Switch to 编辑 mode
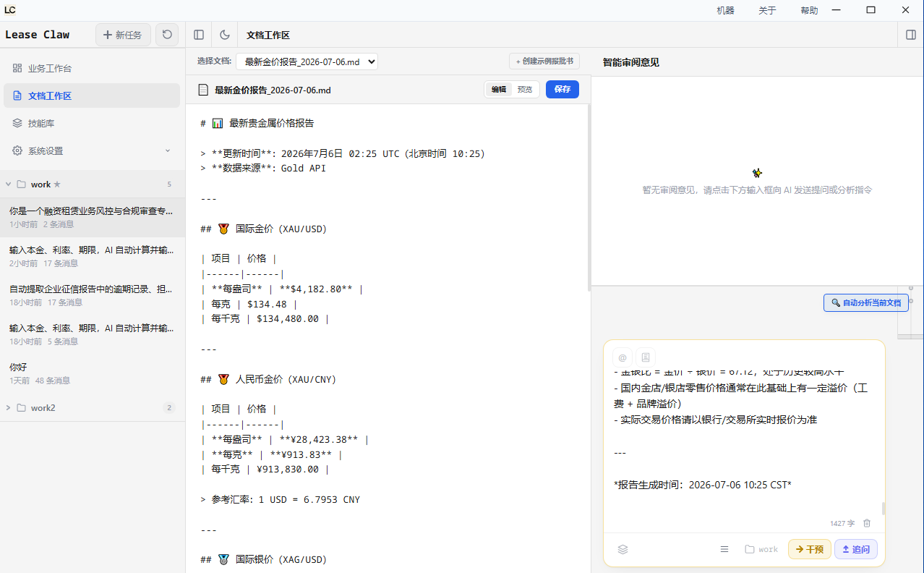The image size is (924, 573). click(x=499, y=90)
